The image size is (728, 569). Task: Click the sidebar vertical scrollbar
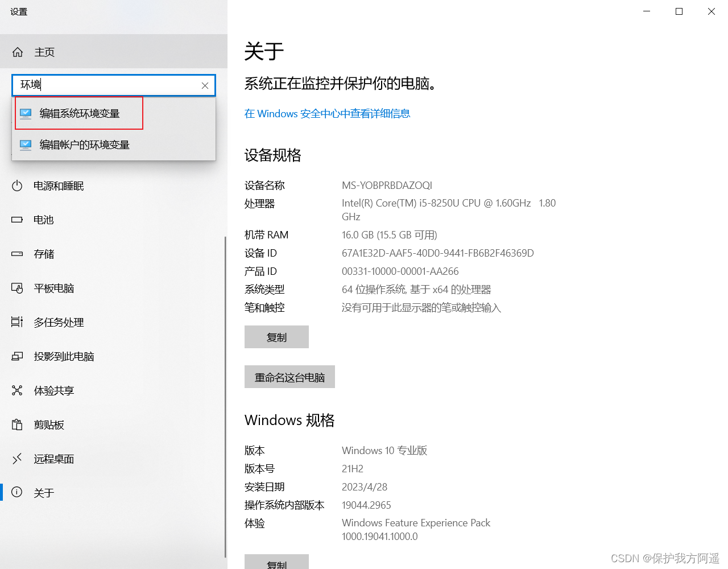tap(226, 397)
